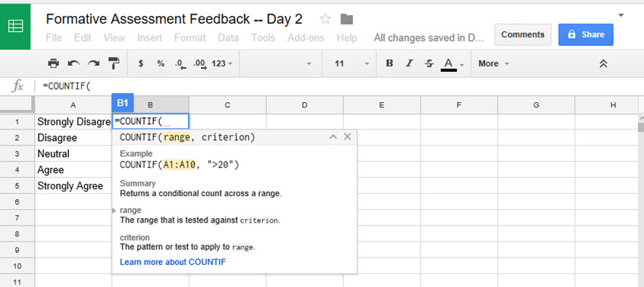The height and width of the screenshot is (287, 644).
Task: Change the text color
Action: point(449,64)
